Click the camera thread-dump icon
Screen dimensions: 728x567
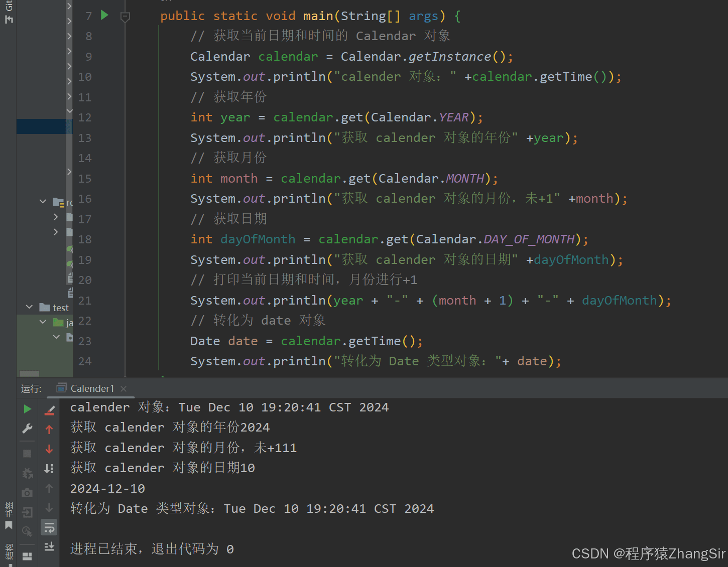tap(27, 493)
